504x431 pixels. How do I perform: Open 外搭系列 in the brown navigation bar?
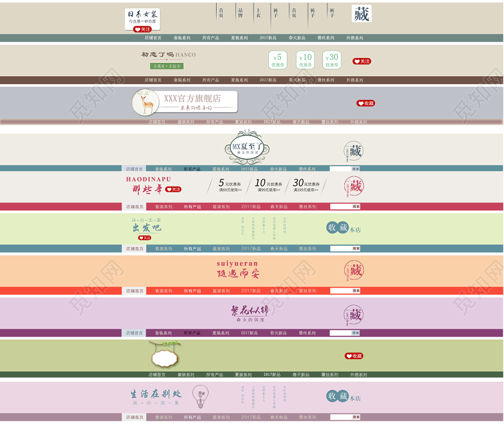[354, 80]
